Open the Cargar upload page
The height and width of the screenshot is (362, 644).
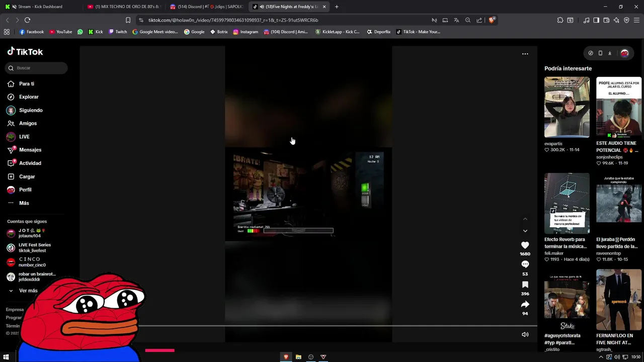click(x=27, y=176)
